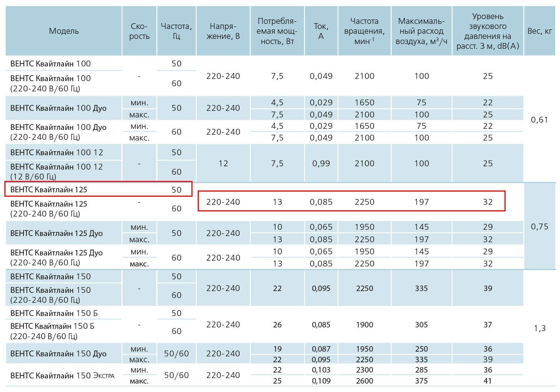Click 'мин.' speed in the 150 Экстра row
This screenshot has height=392, width=560.
(x=139, y=370)
